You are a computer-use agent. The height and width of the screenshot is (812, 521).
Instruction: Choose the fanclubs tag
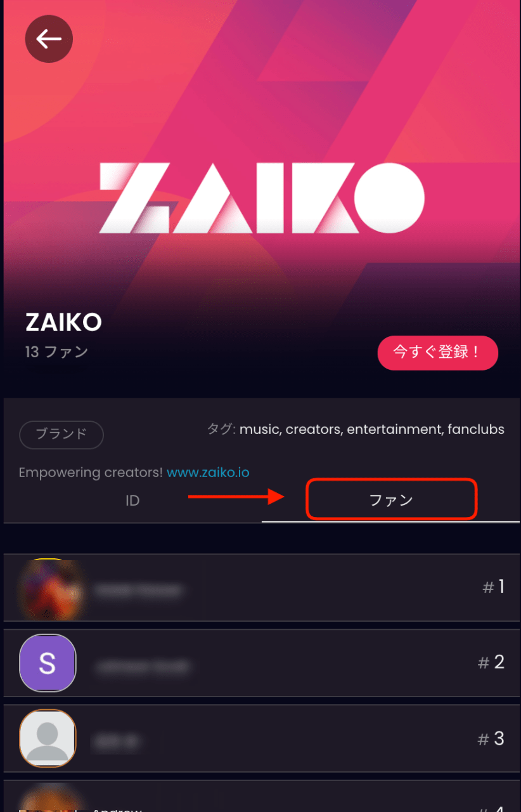(x=476, y=429)
